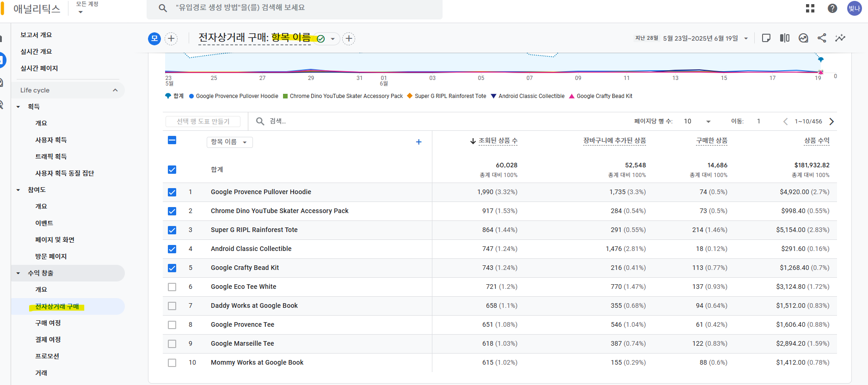Open 전자상거래 구매 report
Viewport: 868px width, 385px height.
tap(57, 306)
